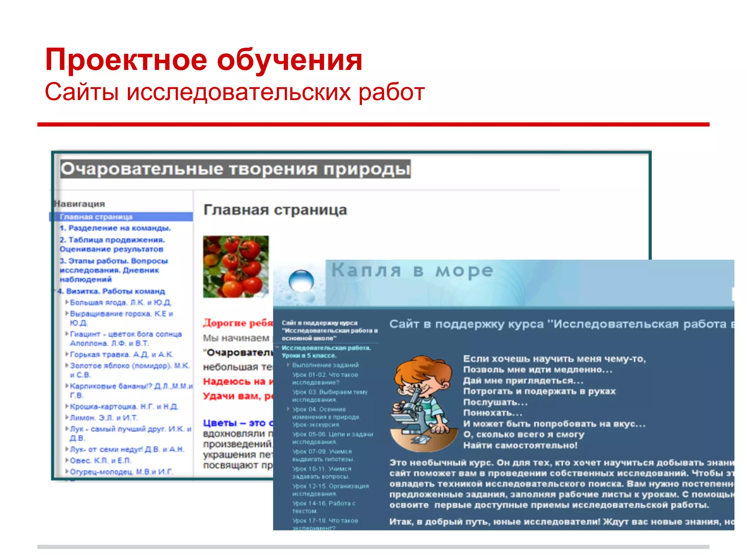Open 'Урок 05-06. Цели и задачи исследования.'
The width and height of the screenshot is (747, 560).
coord(333,438)
